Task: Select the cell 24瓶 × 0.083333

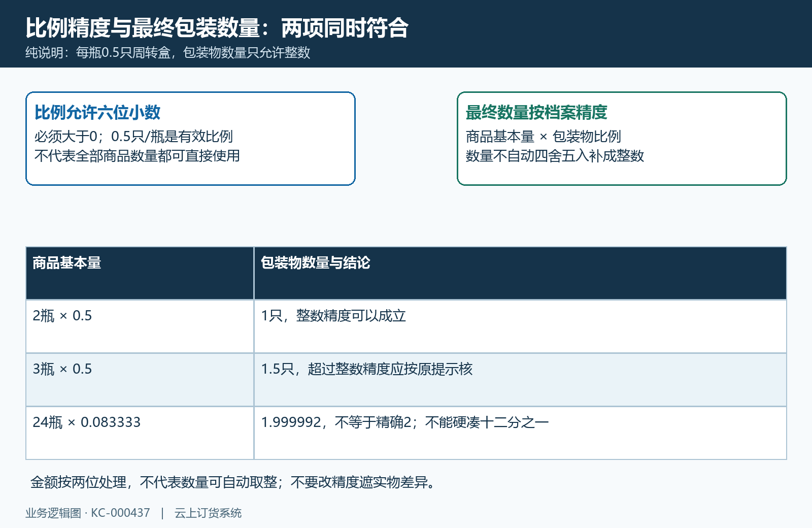Action: pos(140,433)
